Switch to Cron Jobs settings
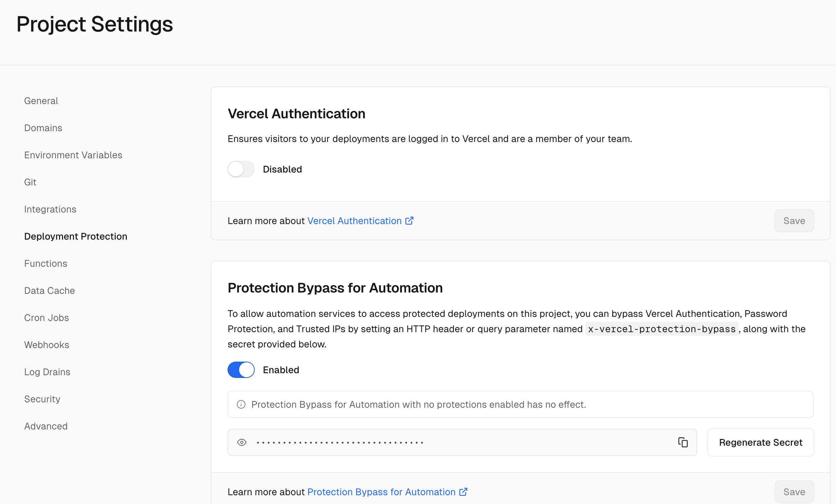 point(46,318)
